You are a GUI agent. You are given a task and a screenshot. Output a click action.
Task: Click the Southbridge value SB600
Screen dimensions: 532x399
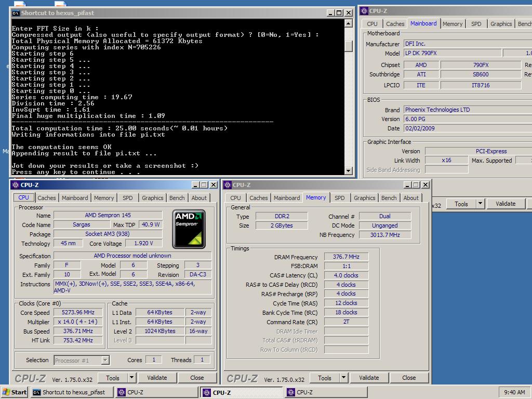click(481, 74)
